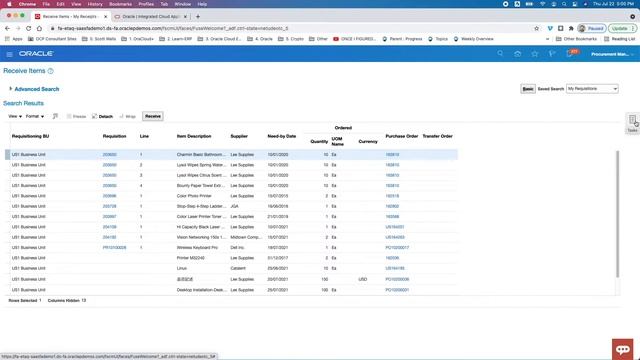
Task: Click the Oracle logo in header
Action: (x=36, y=54)
